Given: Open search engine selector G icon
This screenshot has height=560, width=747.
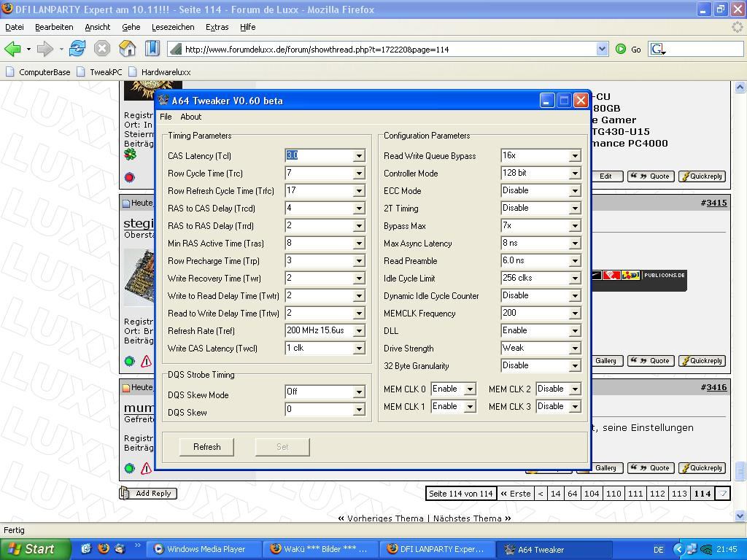Looking at the screenshot, I should 658,49.
